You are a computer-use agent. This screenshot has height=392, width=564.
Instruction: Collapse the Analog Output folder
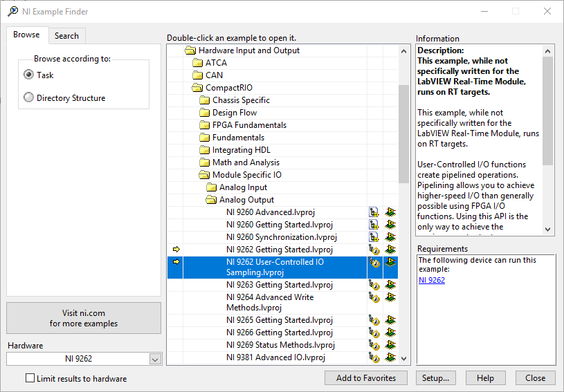pyautogui.click(x=211, y=200)
